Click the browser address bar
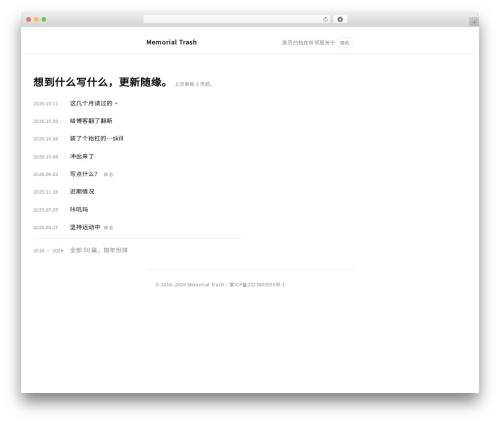 [236, 19]
